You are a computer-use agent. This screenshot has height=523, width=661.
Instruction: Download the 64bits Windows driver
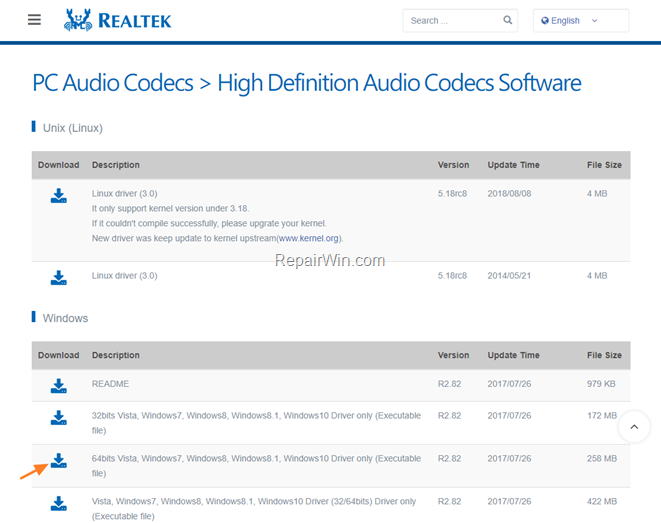coord(59,461)
